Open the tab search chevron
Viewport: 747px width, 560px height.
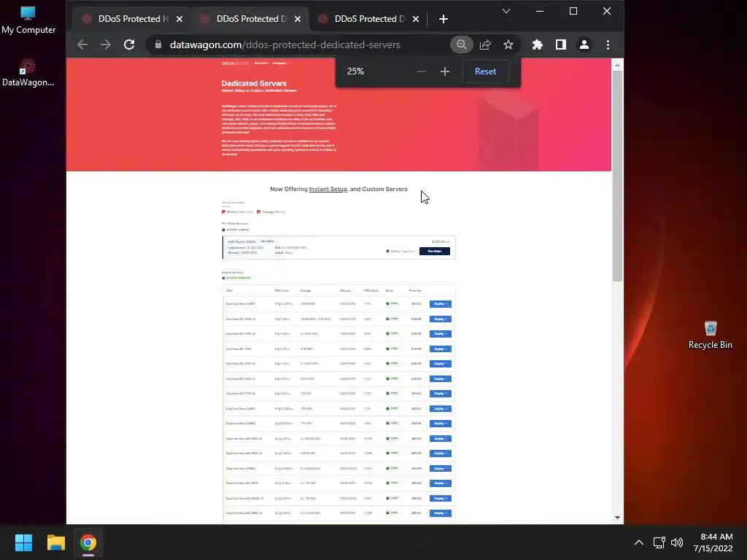(x=506, y=11)
